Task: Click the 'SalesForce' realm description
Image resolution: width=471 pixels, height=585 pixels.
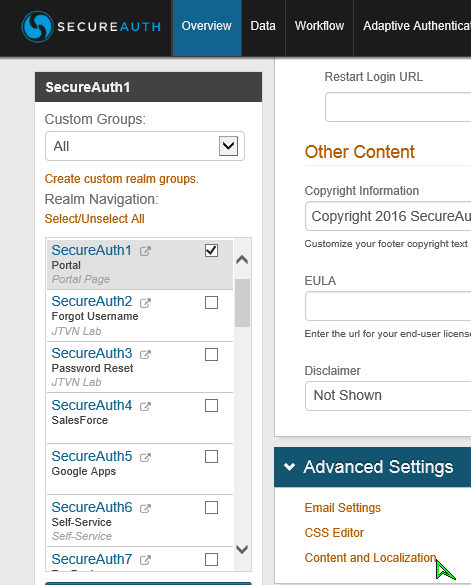Action: click(79, 420)
